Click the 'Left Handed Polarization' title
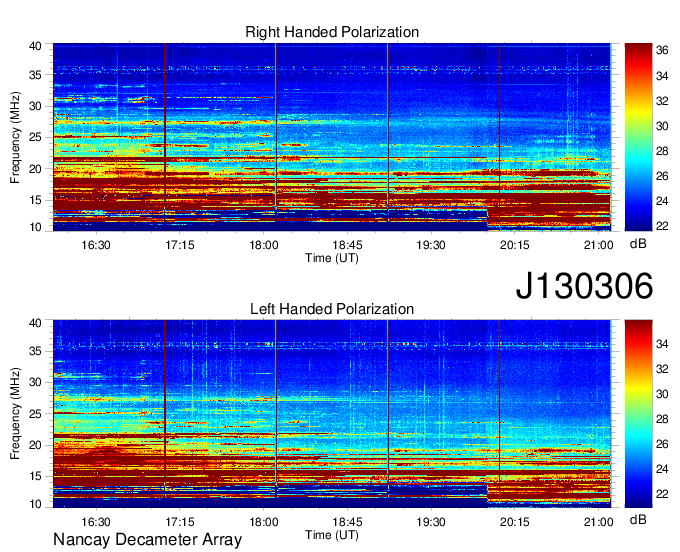 (x=332, y=309)
